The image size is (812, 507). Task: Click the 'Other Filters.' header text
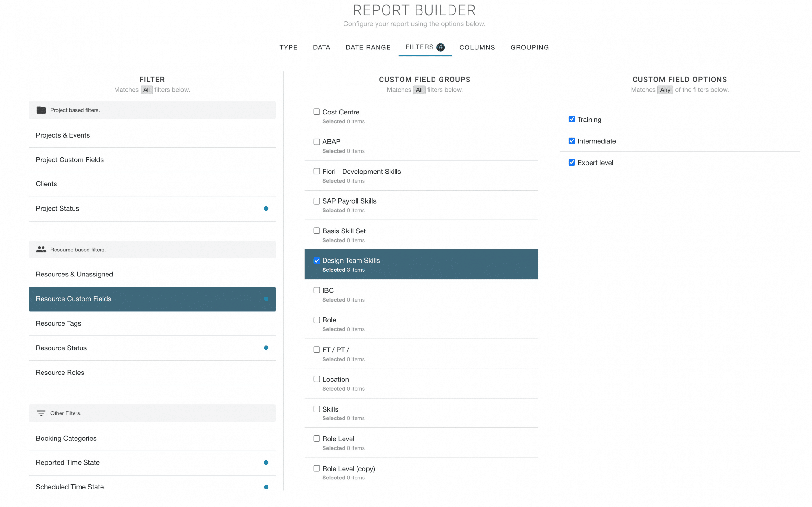click(x=66, y=413)
